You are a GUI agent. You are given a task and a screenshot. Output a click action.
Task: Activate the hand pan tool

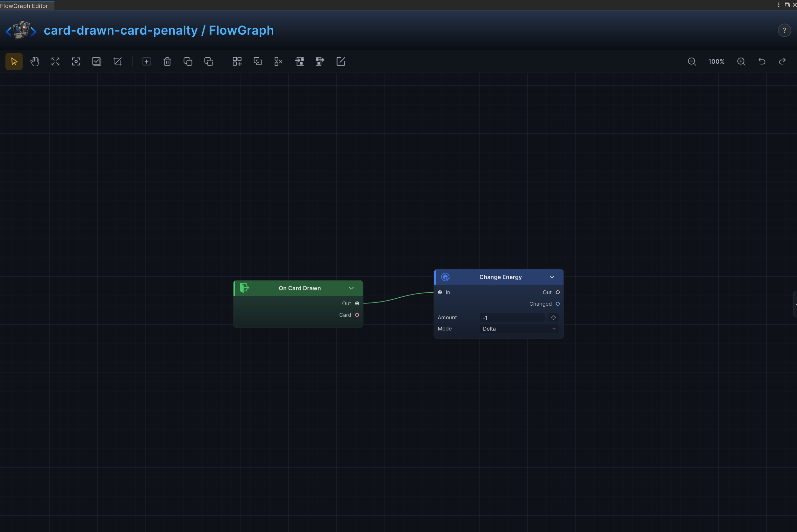pos(35,61)
